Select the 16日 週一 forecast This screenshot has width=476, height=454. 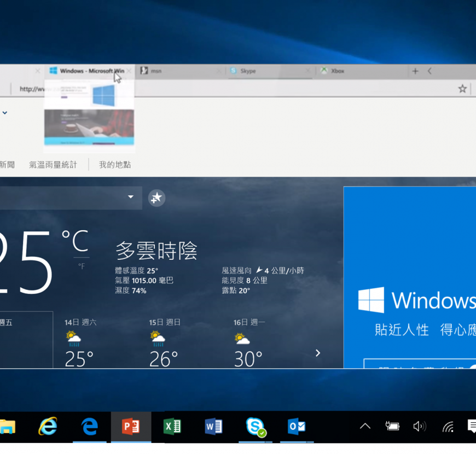[x=249, y=343]
